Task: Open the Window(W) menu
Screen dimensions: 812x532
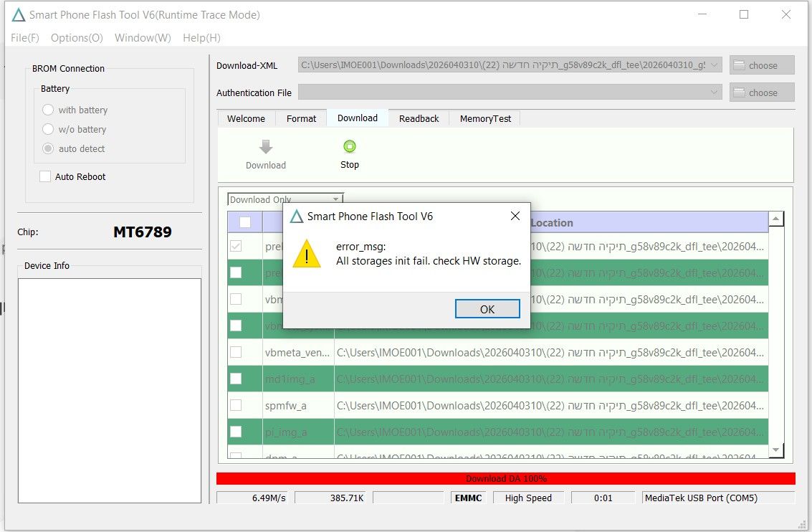Action: tap(143, 38)
